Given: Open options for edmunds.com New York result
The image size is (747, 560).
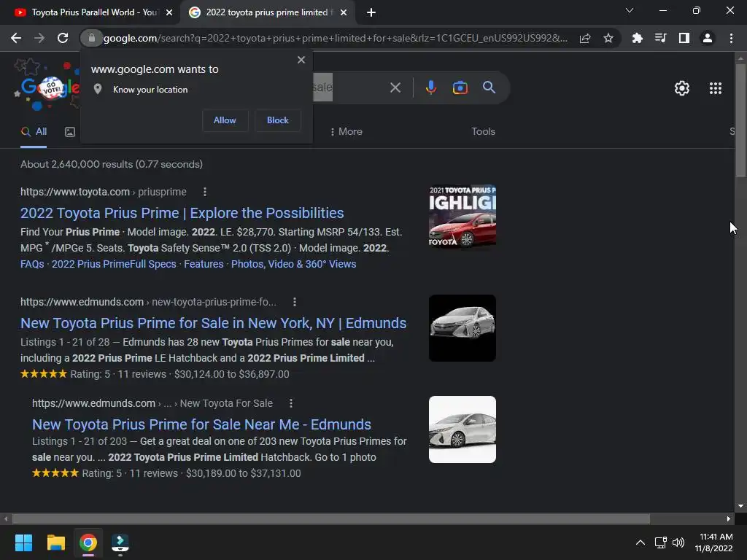Looking at the screenshot, I should click(295, 302).
